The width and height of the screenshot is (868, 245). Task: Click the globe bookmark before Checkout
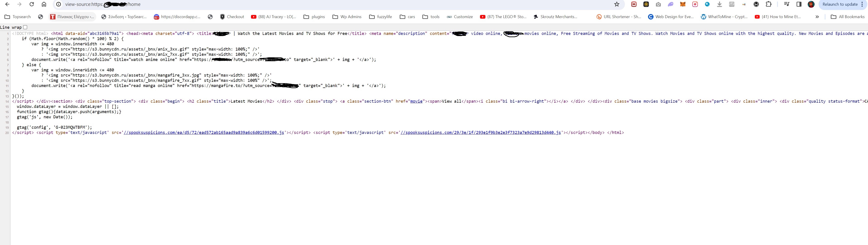pos(210,17)
